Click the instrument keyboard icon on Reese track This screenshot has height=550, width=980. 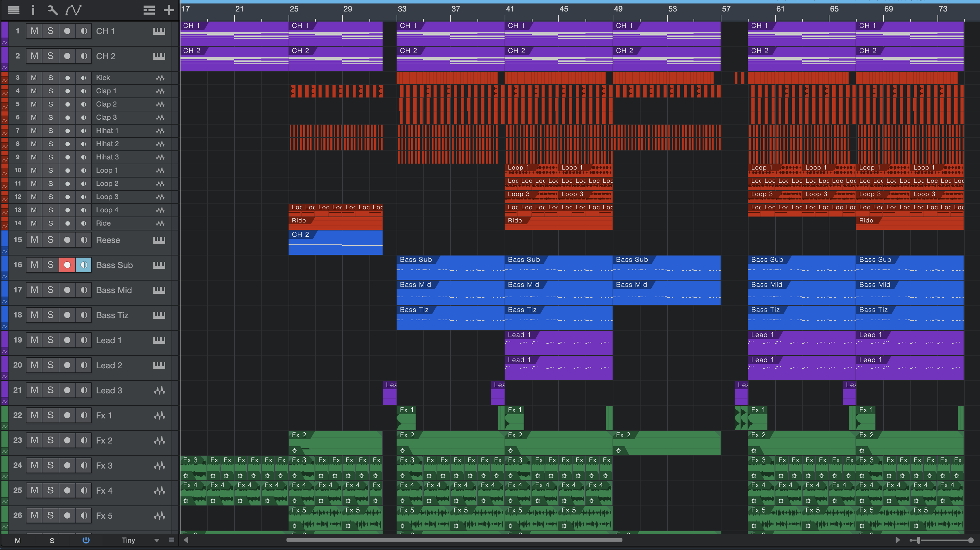click(159, 240)
